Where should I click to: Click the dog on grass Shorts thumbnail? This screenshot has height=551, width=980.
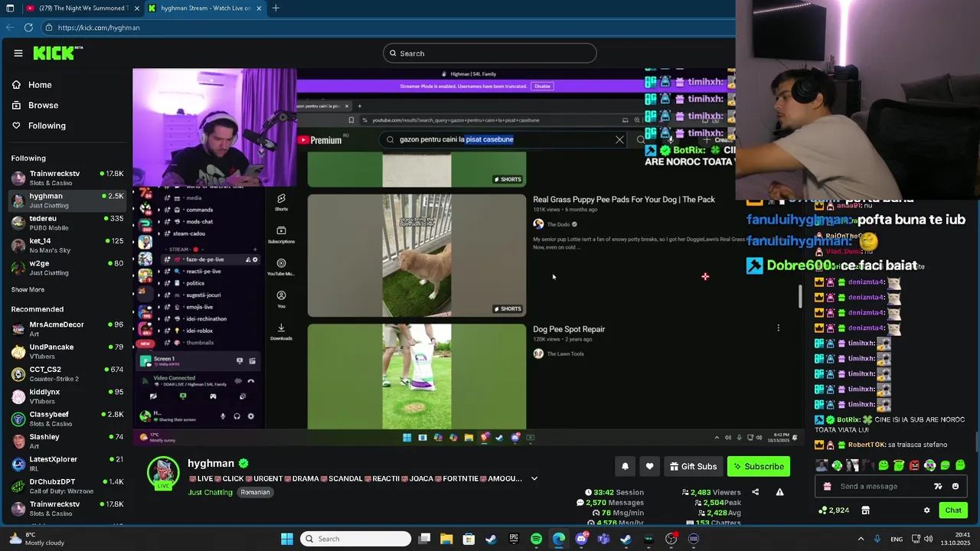pos(416,256)
